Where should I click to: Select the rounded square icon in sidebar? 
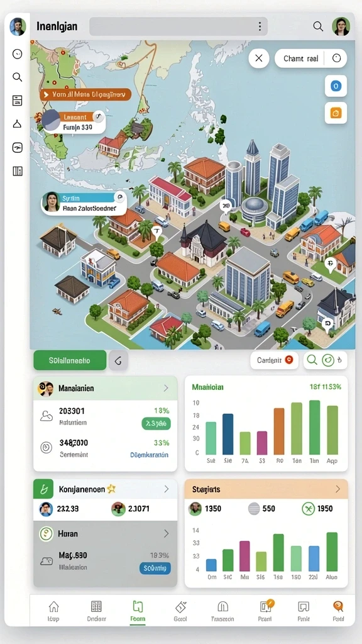click(17, 147)
